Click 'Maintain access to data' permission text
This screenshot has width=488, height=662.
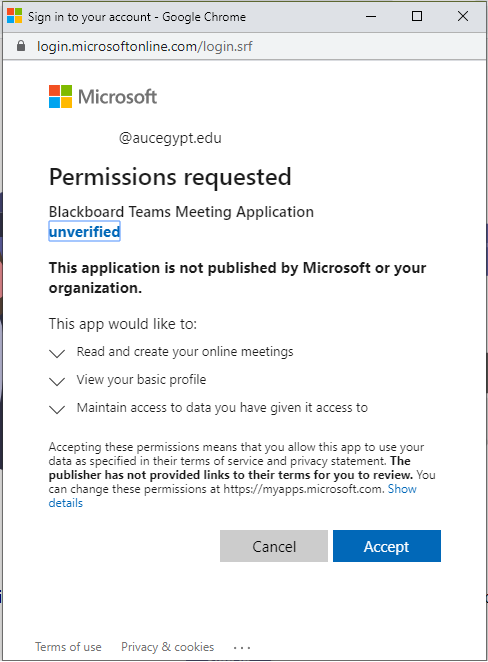point(222,407)
